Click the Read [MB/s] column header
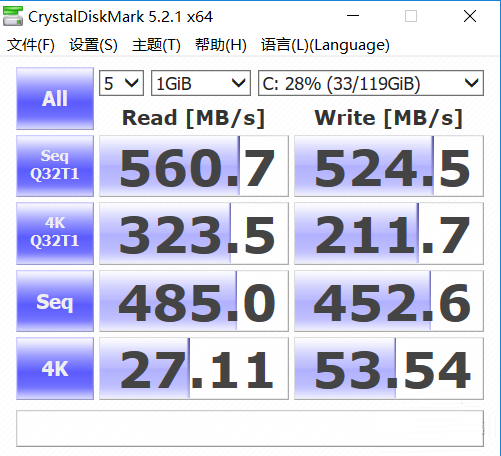Screen dimensions: 501x456 coord(193,118)
